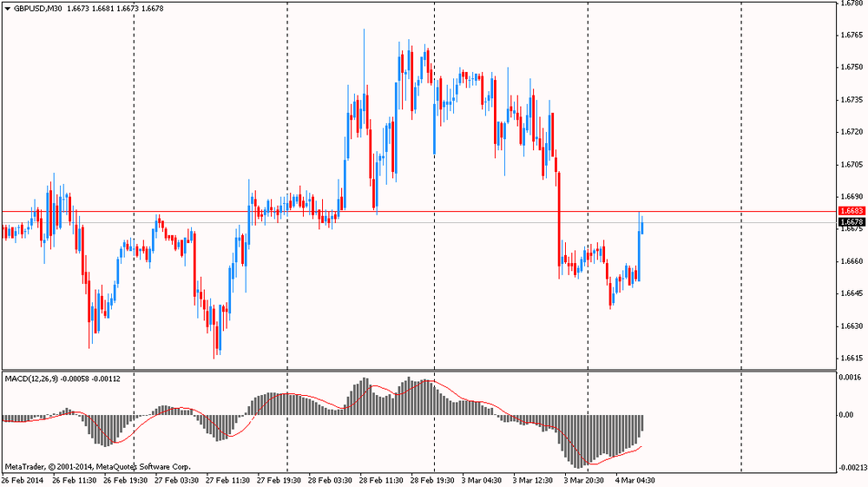Viewport: 868px width, 487px height.
Task: Click the -0.00213 MACD scale value
Action: 852,468
